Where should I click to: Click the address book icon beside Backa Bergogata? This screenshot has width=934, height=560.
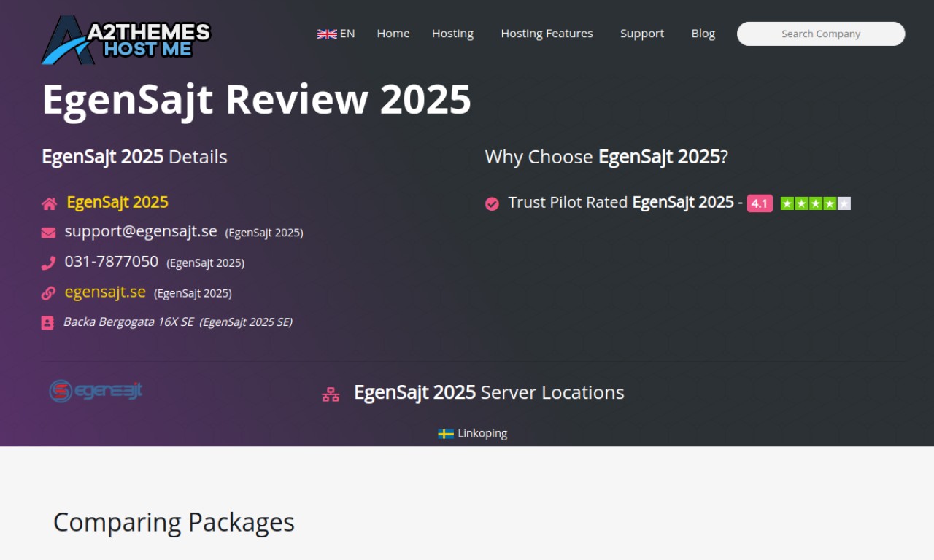tap(47, 322)
